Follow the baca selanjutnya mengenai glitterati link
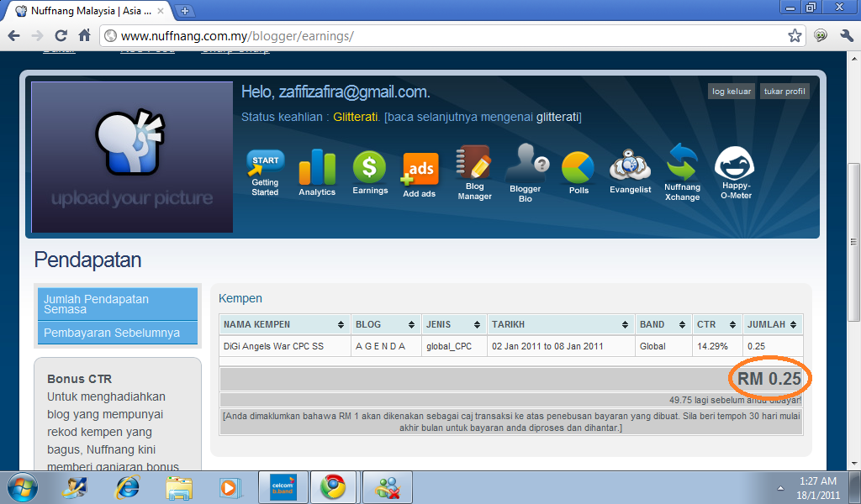 (483, 117)
